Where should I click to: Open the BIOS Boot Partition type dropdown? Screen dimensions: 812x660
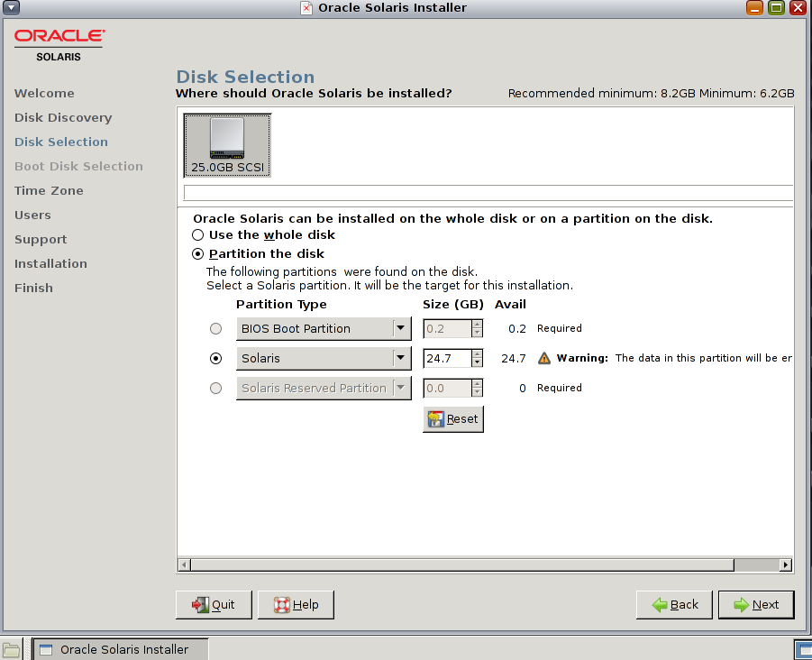pos(324,328)
